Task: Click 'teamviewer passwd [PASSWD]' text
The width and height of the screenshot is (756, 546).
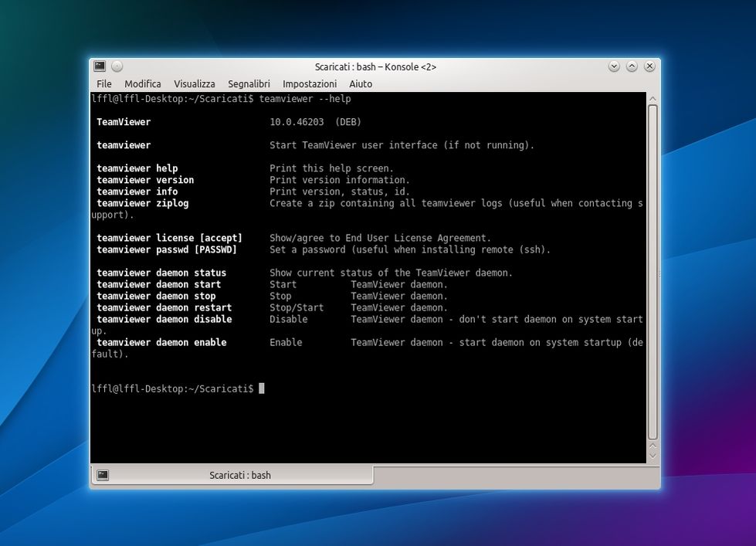Action: point(167,249)
